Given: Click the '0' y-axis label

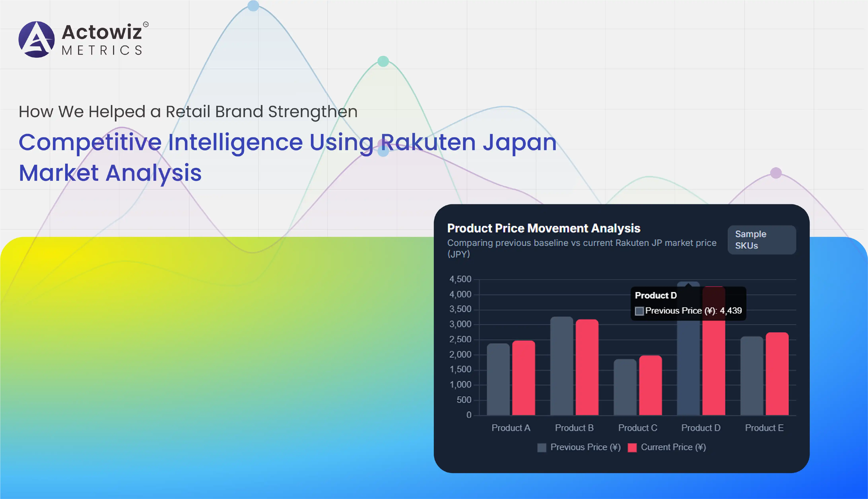Looking at the screenshot, I should (x=469, y=415).
